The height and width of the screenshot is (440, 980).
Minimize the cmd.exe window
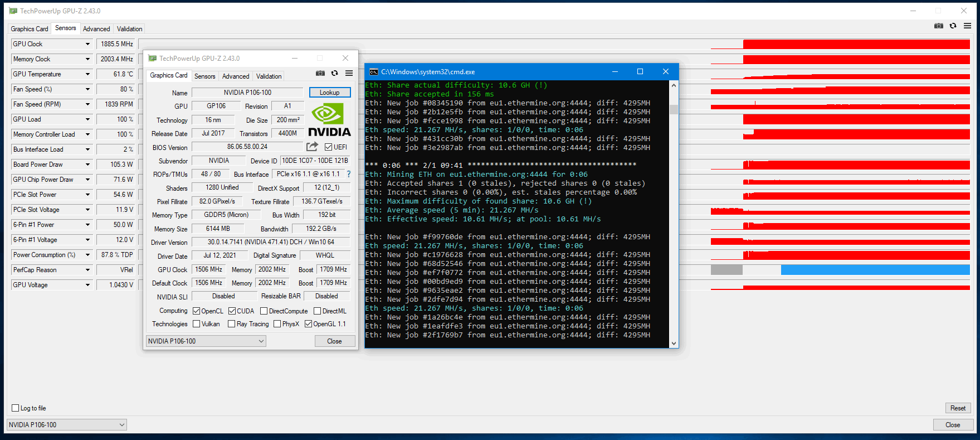(615, 71)
